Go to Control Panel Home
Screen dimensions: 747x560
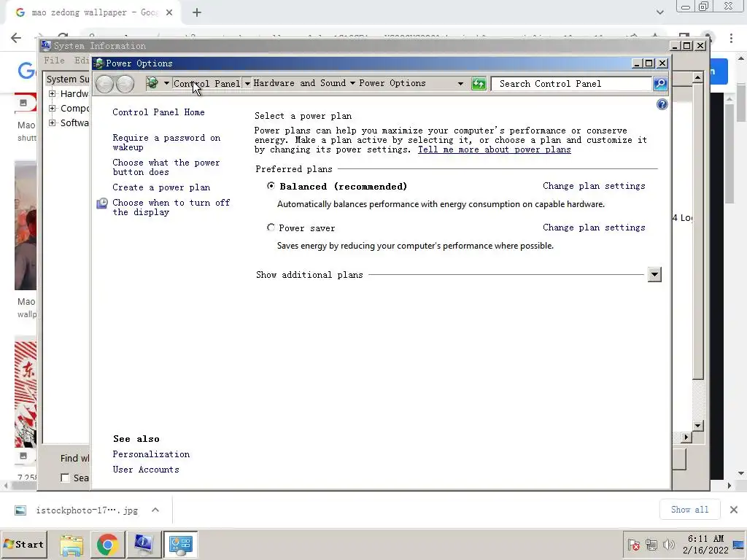158,112
